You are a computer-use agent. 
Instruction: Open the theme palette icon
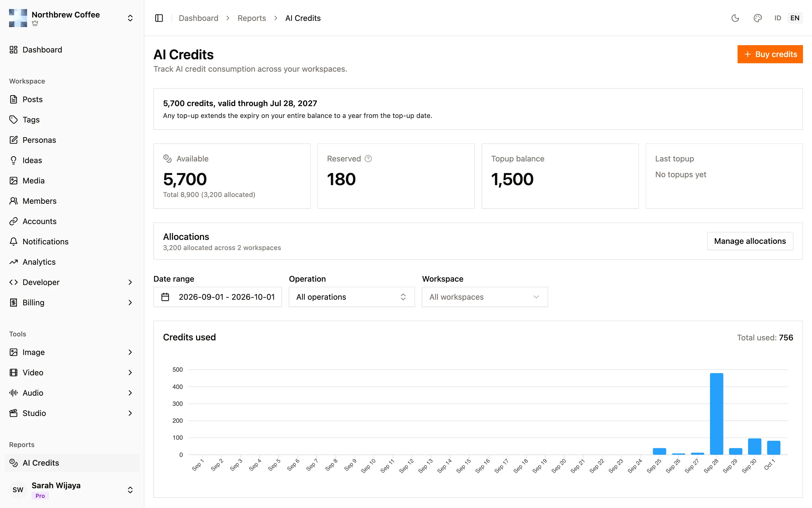click(757, 18)
